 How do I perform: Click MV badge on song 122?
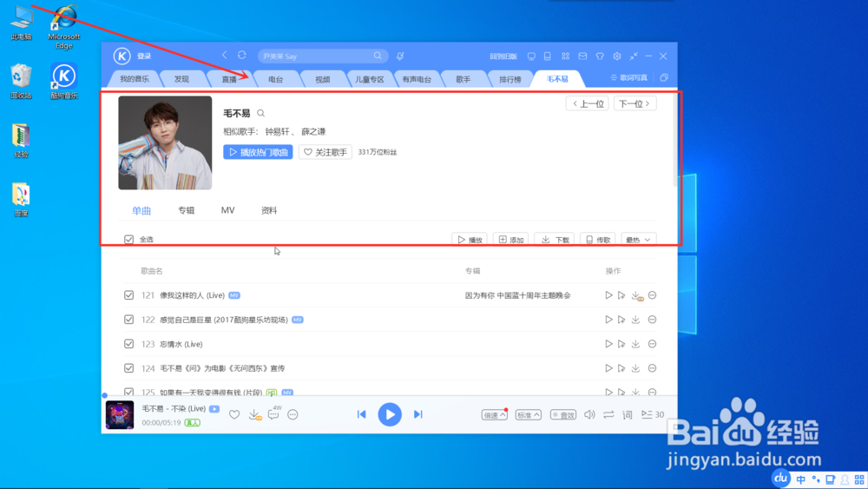(x=297, y=320)
